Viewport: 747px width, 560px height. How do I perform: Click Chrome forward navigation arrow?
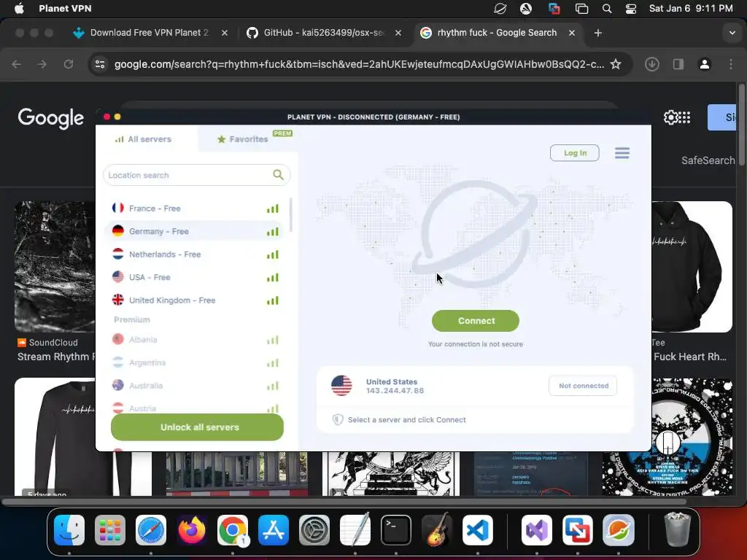pos(42,64)
